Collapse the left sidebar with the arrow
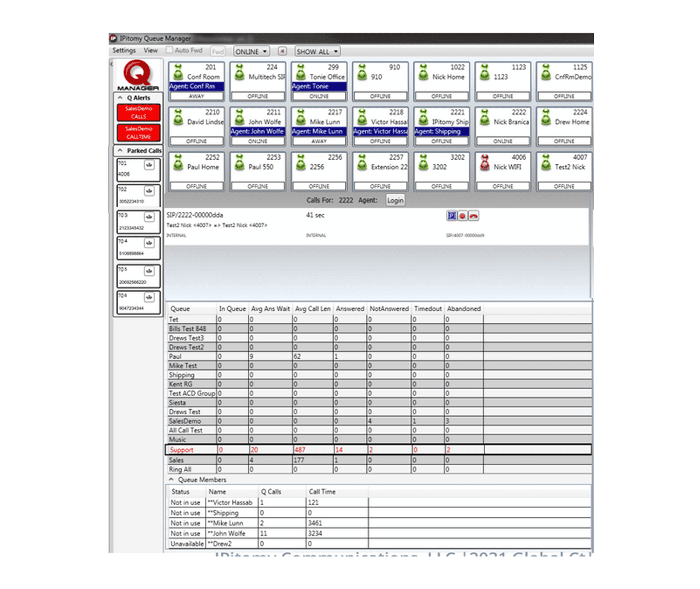Image resolution: width=700 pixels, height=589 pixels. coord(111,64)
